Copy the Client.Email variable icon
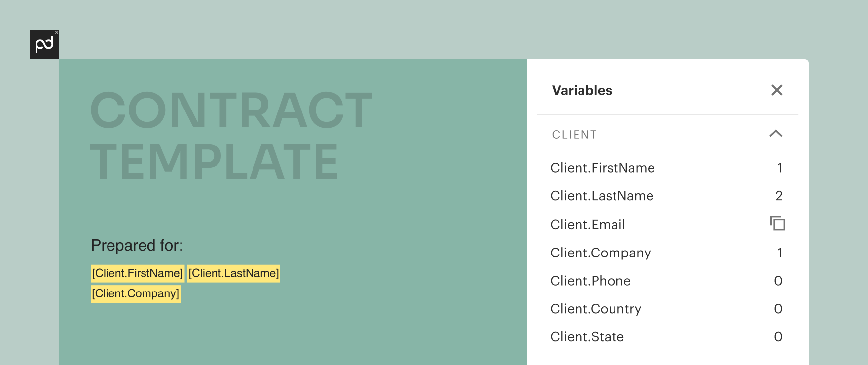Screen dimensions: 868x365 (778, 223)
